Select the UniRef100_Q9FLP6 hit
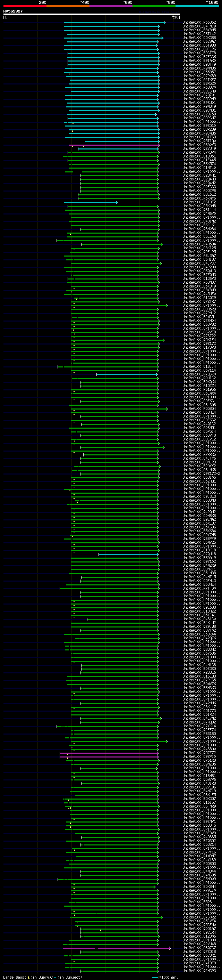This screenshot has height=980, width=222. (199, 49)
